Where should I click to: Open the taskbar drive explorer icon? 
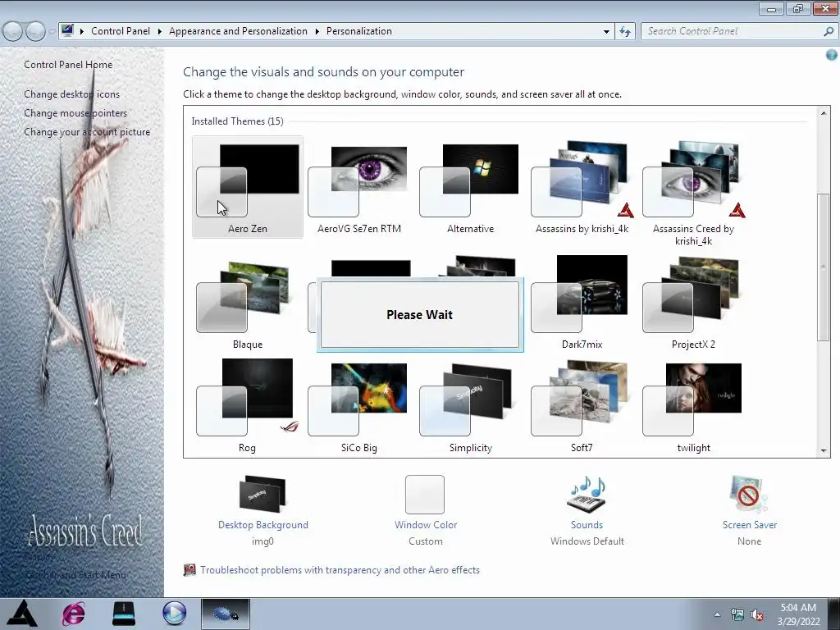coord(124,614)
